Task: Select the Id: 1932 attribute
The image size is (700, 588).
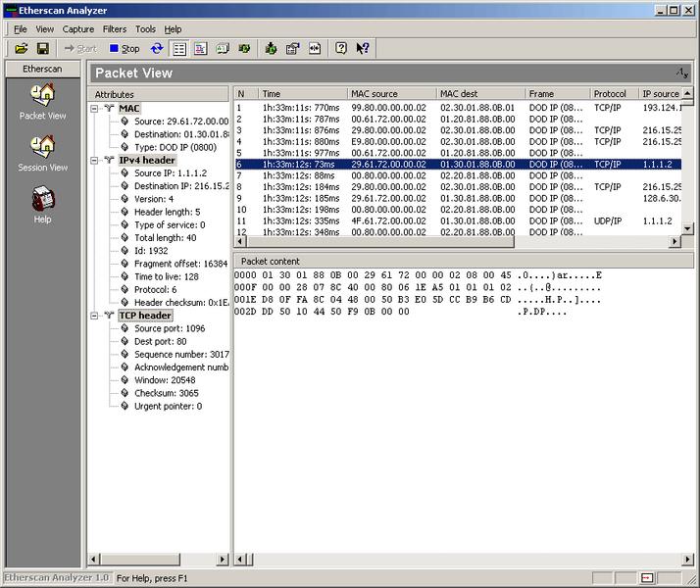Action: (151, 251)
